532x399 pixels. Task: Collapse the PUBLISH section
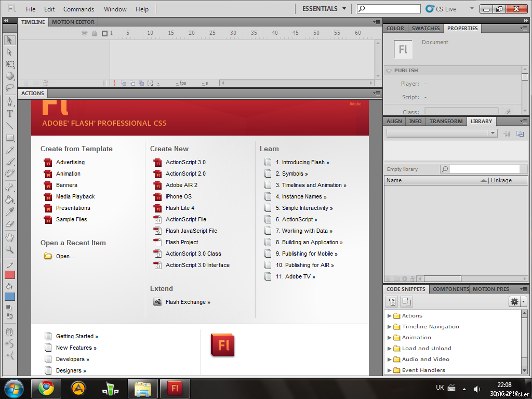pos(389,71)
